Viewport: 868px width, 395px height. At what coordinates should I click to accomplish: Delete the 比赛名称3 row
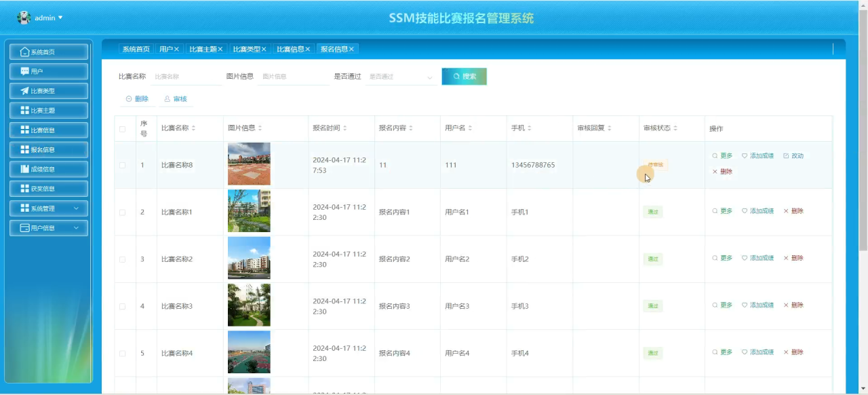pos(793,305)
